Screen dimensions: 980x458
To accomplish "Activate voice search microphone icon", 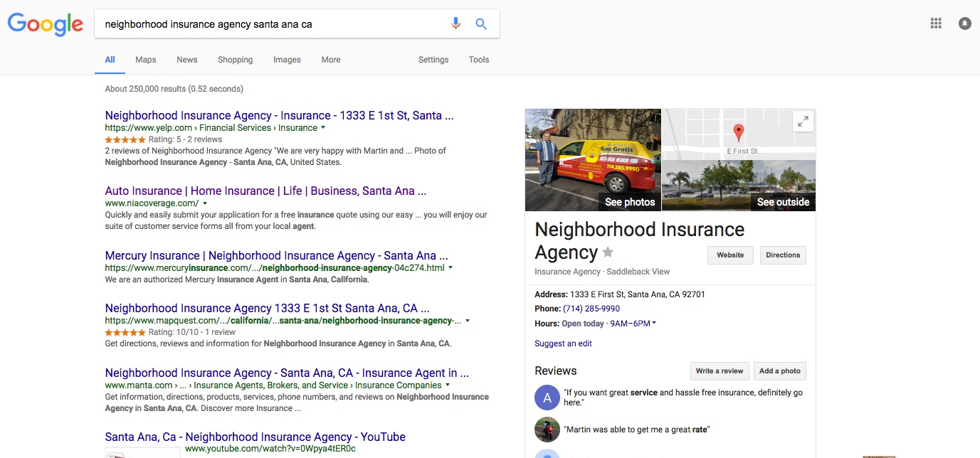I will [455, 24].
